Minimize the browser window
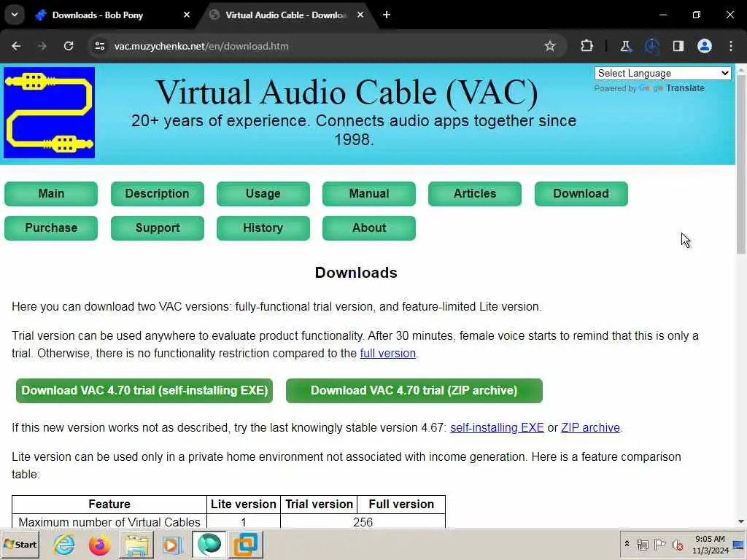Screen dimensions: 747x560 pos(662,15)
